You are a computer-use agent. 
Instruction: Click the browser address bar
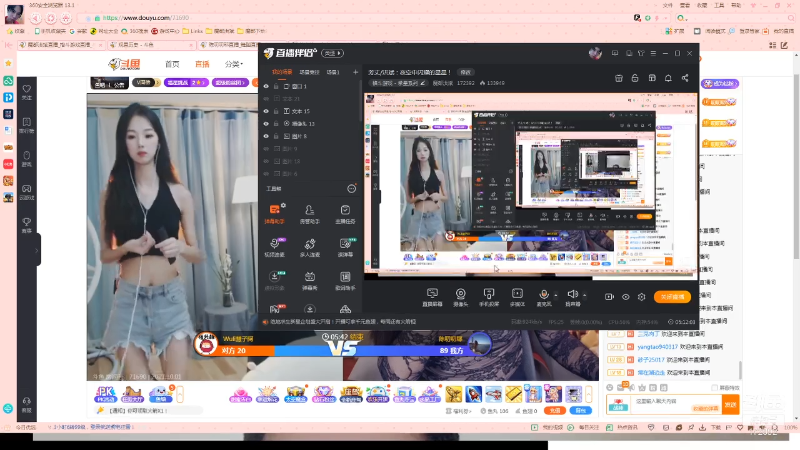[357, 18]
